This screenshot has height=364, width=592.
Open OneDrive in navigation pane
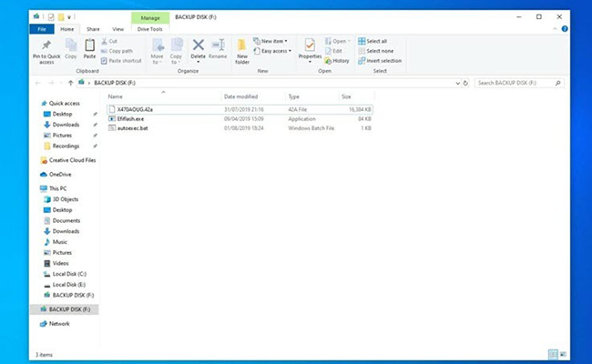pos(56,175)
